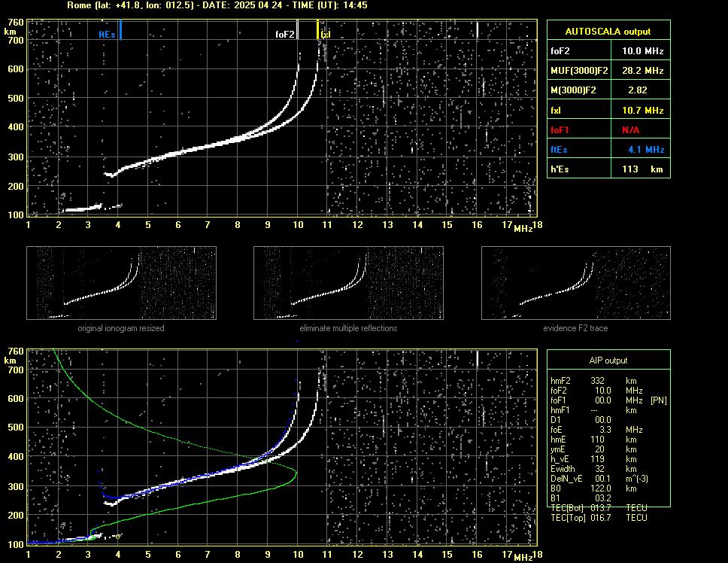Click the TEC[Top] 016.7 TECU row

(x=599, y=518)
